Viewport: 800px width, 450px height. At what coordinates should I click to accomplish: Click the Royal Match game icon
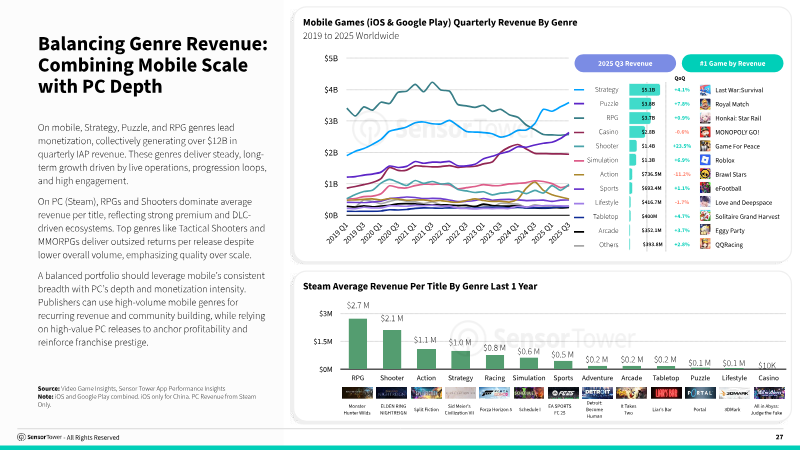705,104
